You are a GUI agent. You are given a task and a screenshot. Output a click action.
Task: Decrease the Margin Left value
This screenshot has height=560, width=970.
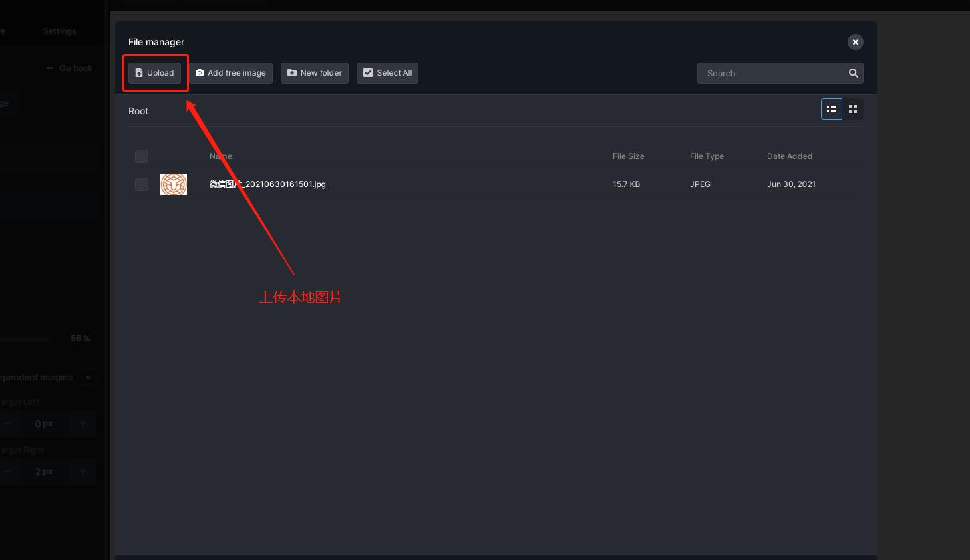click(7, 424)
